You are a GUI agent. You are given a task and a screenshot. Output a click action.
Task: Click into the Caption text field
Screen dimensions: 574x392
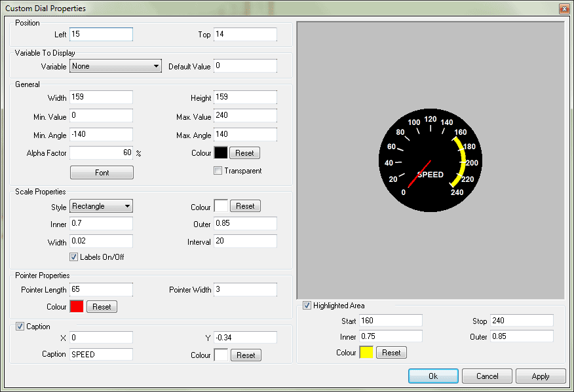[101, 354]
